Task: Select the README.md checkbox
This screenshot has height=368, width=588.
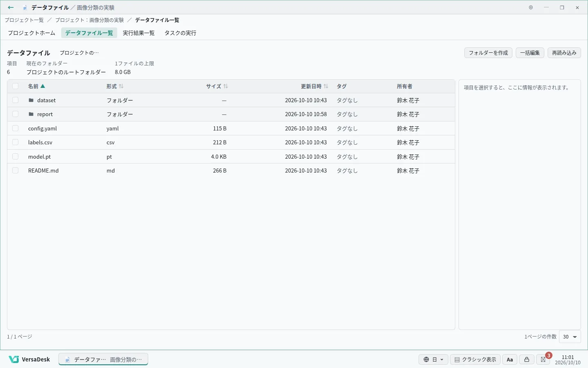Action: click(x=15, y=171)
